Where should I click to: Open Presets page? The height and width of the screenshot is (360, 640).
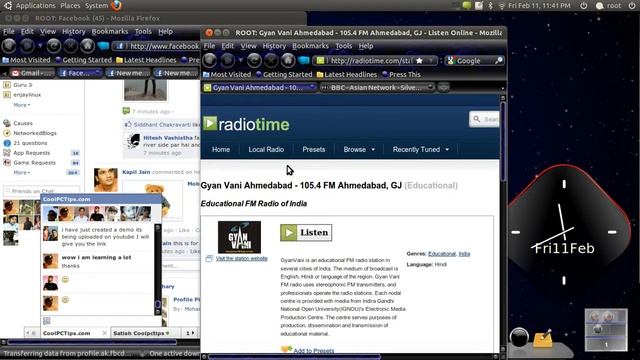coord(313,149)
